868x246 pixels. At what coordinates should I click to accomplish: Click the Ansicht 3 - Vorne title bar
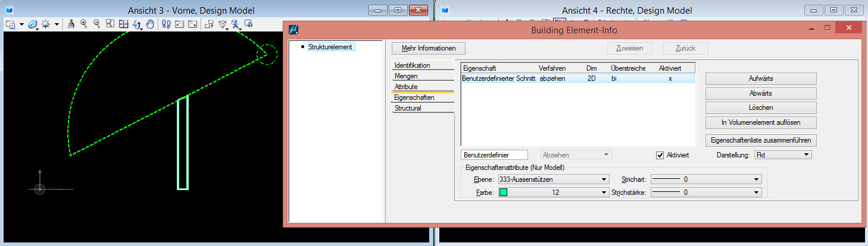click(191, 11)
